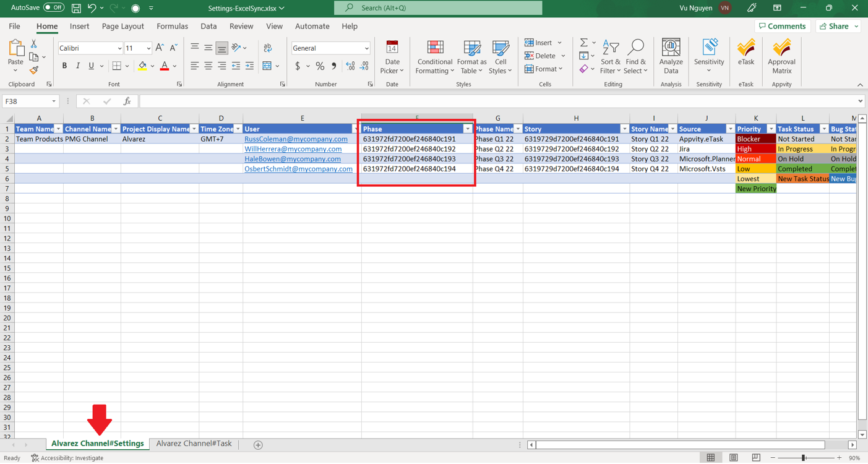Click the Share button
Image resolution: width=868 pixels, height=464 pixels.
click(838, 27)
